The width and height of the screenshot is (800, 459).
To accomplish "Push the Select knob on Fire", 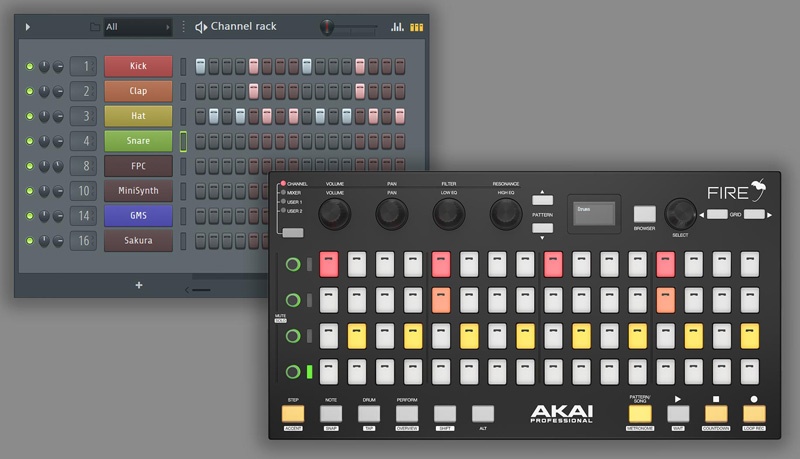I will point(680,214).
